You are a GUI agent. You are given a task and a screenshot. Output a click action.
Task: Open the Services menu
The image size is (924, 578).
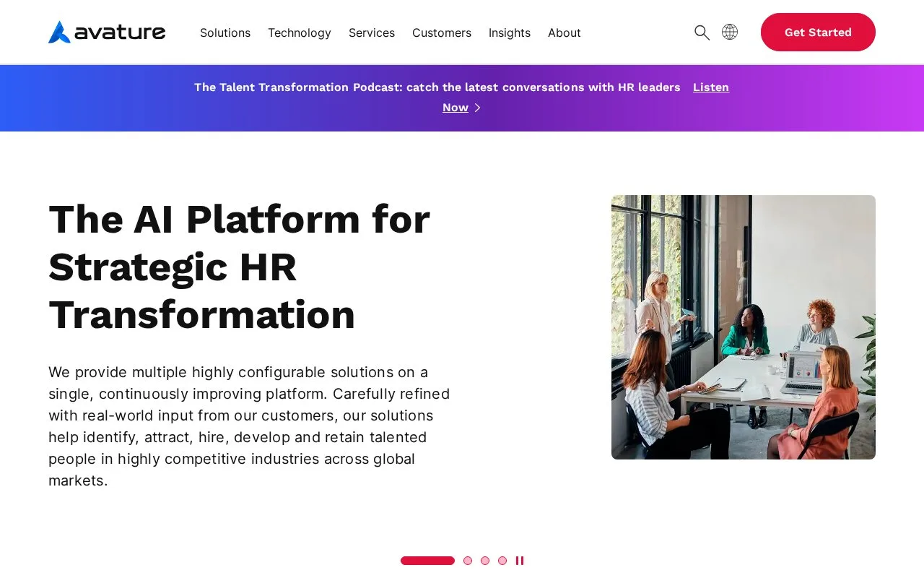(x=372, y=33)
